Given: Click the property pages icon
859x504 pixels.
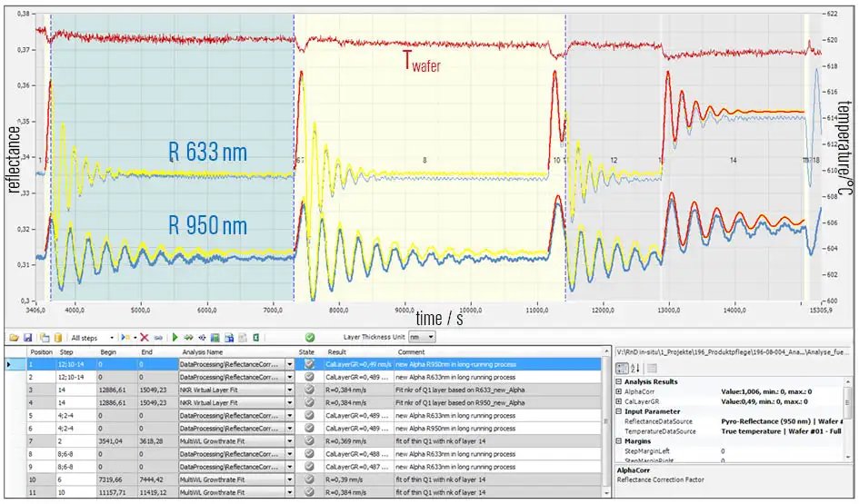Looking at the screenshot, I should tap(652, 369).
